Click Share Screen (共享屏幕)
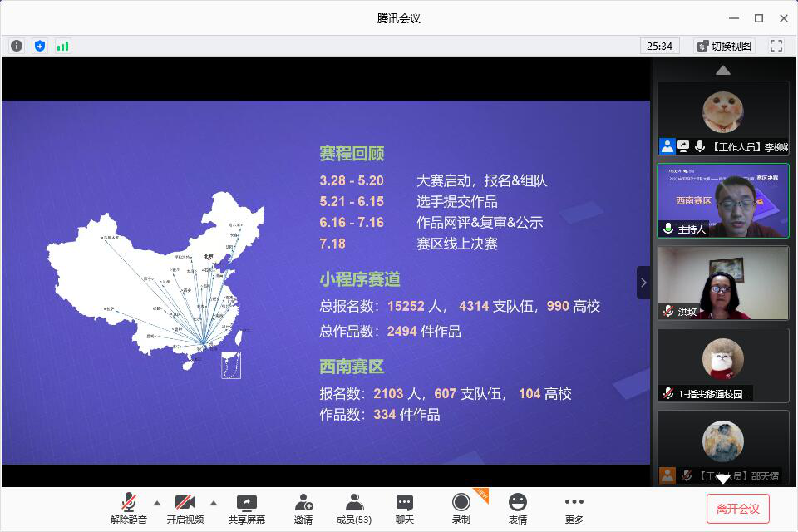This screenshot has height=532, width=798. click(247, 509)
